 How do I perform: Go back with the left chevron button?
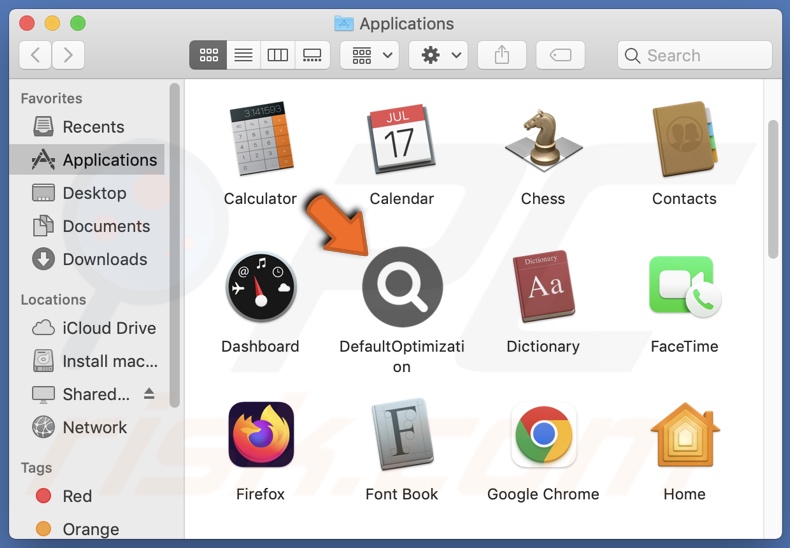coord(35,55)
